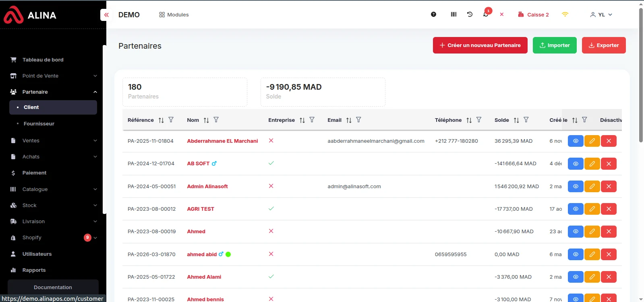View AGRI TEST details eye icon
Image resolution: width=644 pixels, height=302 pixels.
coord(576,209)
